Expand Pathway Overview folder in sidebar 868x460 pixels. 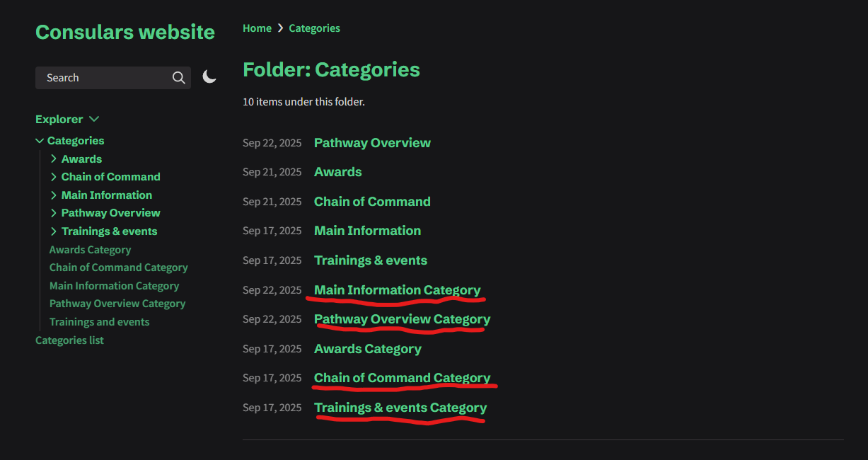click(54, 213)
